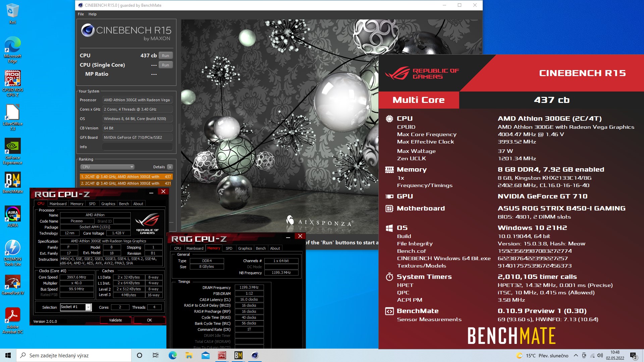Screen dimensions: 644x362
Task: Run the CPU benchmark
Action: (x=166, y=56)
